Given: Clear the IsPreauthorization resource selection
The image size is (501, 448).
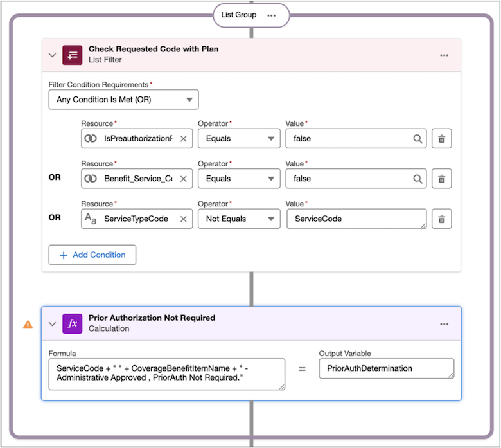Looking at the screenshot, I should 184,139.
